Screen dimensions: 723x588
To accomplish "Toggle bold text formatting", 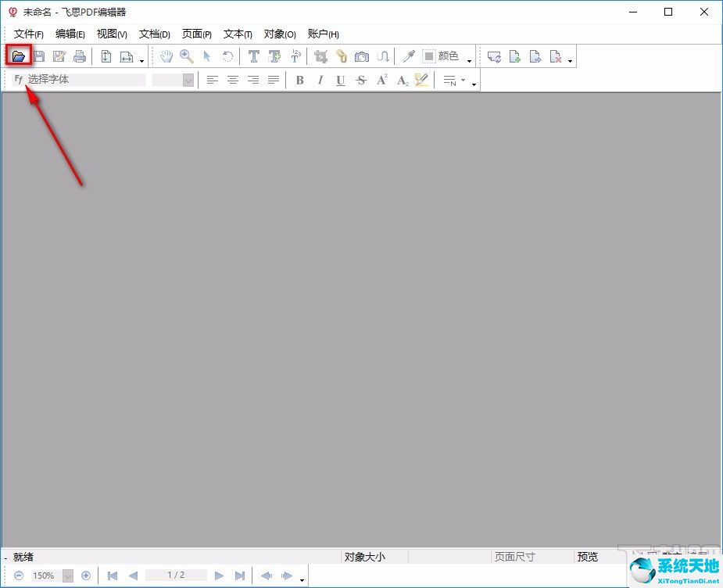I will point(299,80).
